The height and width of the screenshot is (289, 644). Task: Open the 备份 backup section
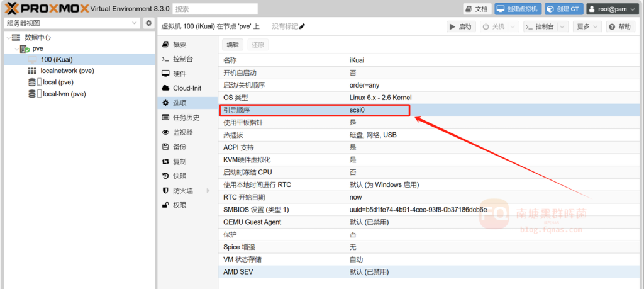click(179, 147)
